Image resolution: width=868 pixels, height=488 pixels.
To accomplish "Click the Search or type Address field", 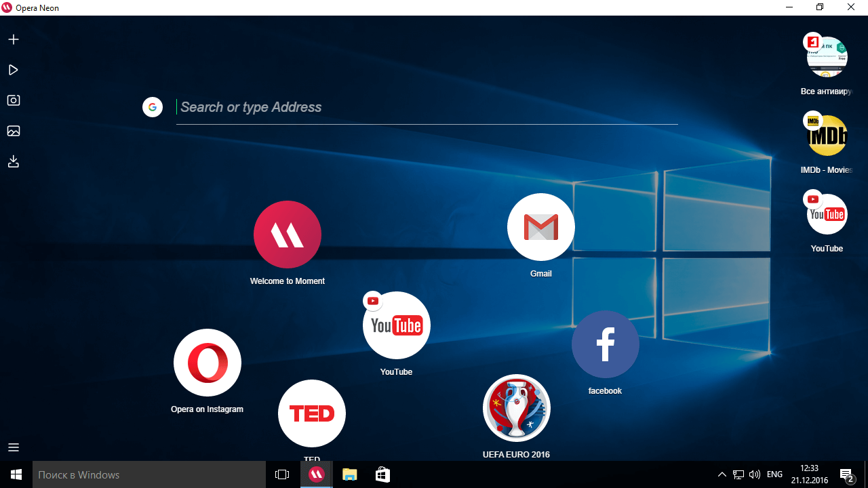I will [x=427, y=107].
